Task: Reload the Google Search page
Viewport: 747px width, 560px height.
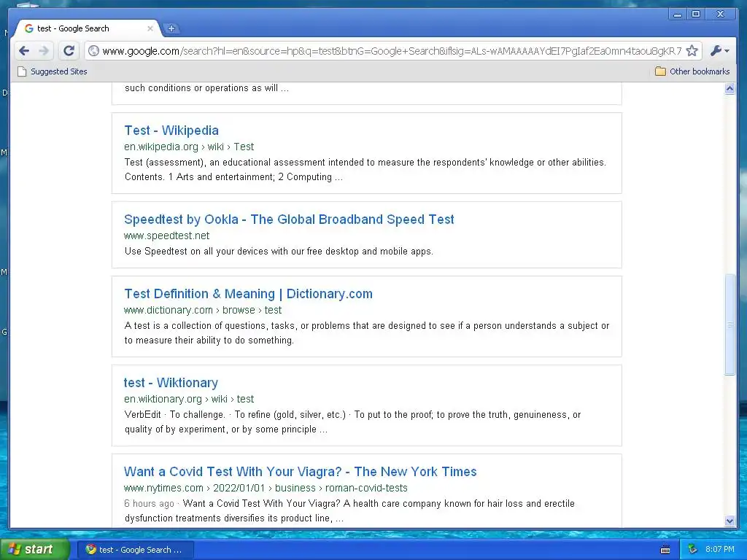Action: [x=69, y=50]
